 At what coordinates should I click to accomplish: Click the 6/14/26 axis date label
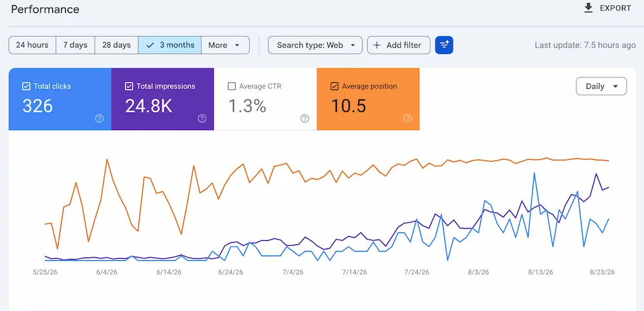[169, 272]
